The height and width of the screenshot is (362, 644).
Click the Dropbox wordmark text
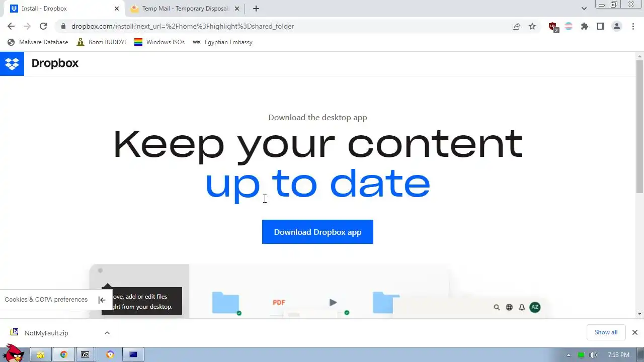tap(55, 63)
